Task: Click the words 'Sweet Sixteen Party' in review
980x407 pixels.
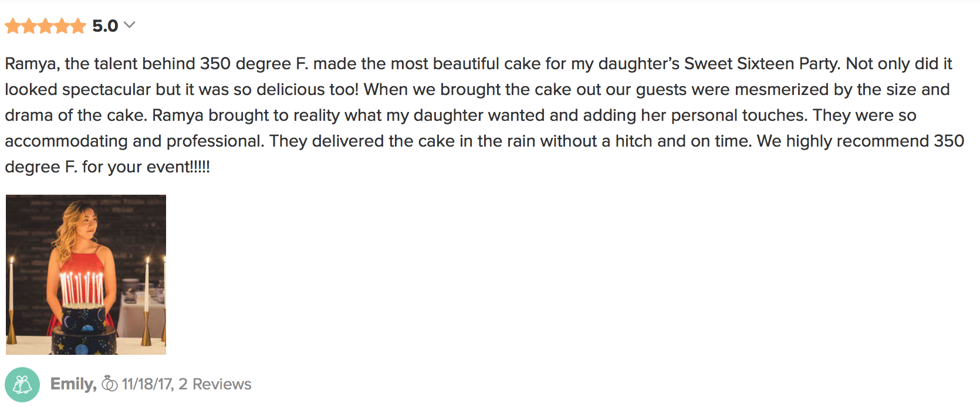Action: point(762,63)
